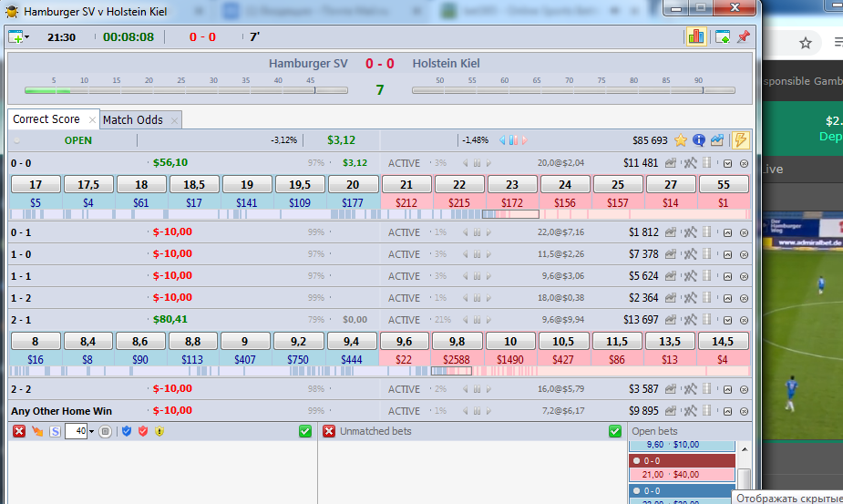The height and width of the screenshot is (504, 843).
Task: Expand the 1 - 0 selection row
Action: tap(727, 254)
